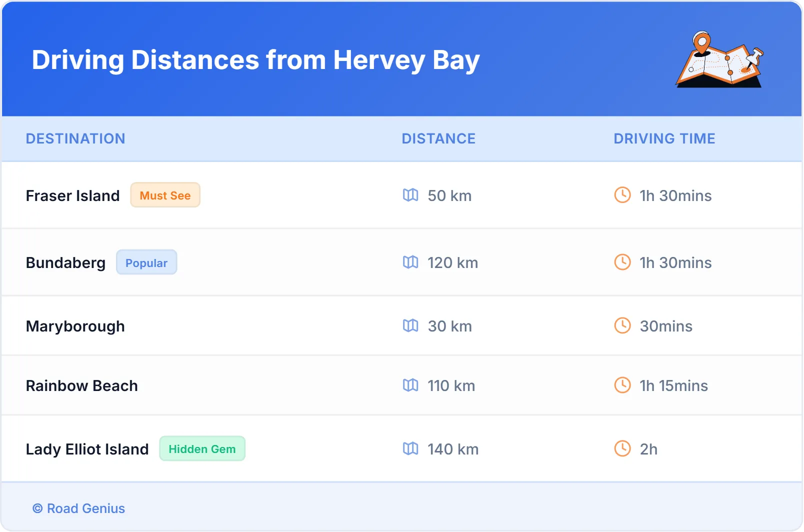Click the clock icon beside 30mins in Maryborough row
Screen dimensions: 804x532
pos(622,325)
